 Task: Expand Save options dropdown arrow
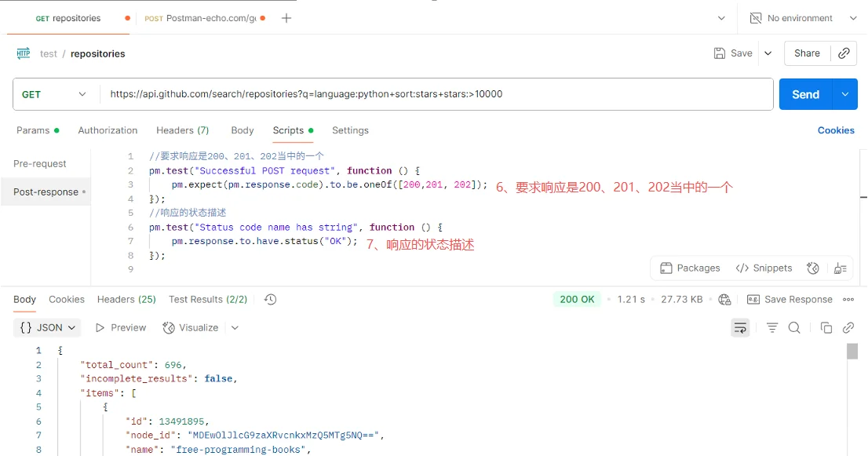[x=768, y=53]
